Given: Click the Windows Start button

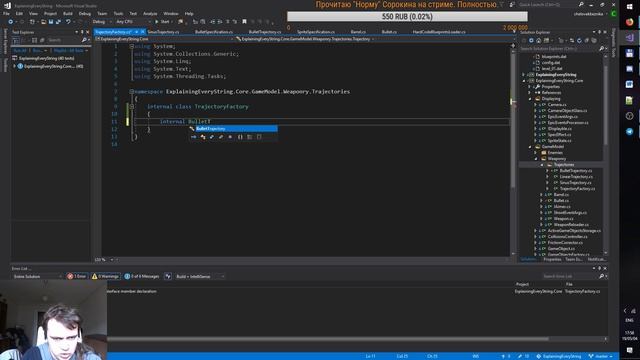Looking at the screenshot, I should (629, 7).
